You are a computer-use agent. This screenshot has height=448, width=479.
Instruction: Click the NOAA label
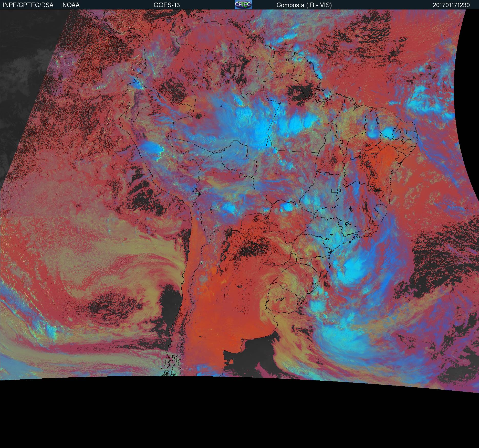(x=71, y=5)
